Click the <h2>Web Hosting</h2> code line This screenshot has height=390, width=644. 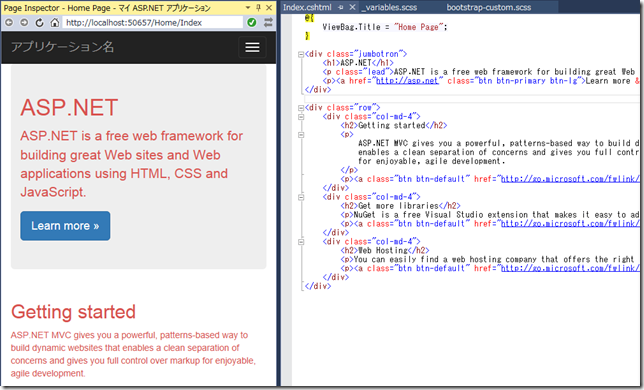[x=385, y=250]
